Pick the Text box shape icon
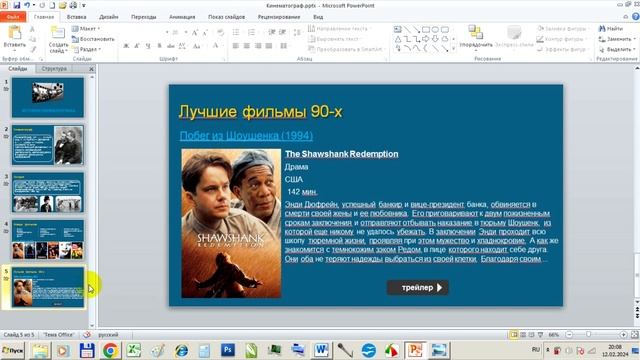 click(x=398, y=29)
